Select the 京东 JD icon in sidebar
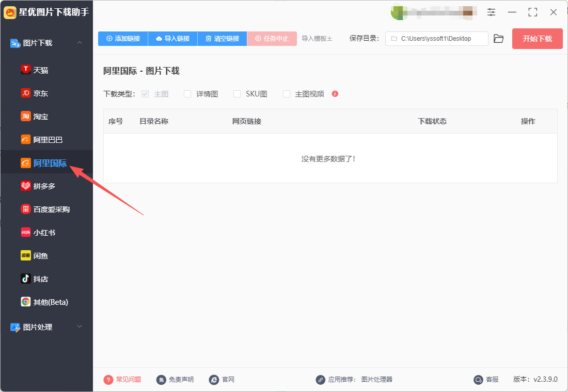 pos(26,93)
